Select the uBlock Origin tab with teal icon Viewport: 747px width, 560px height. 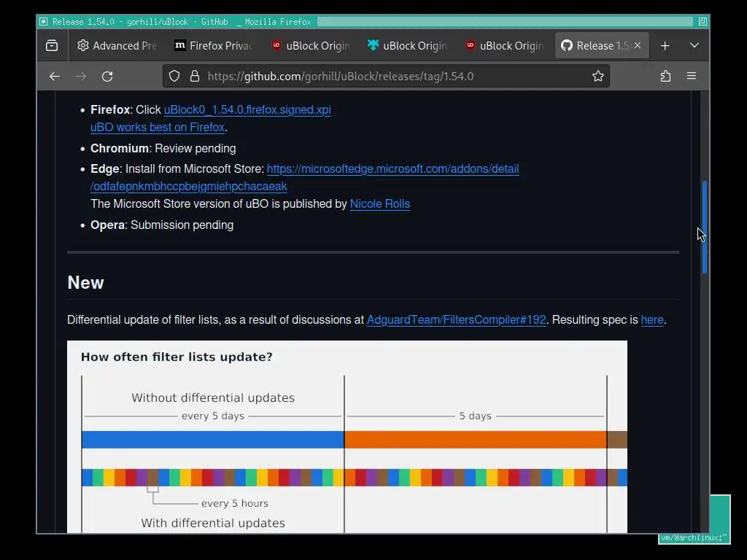408,46
